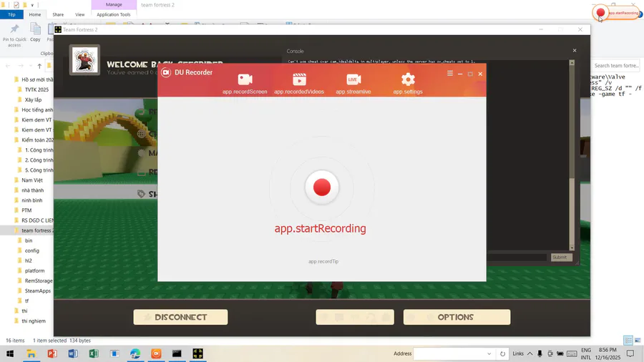This screenshot has width=644, height=362.
Task: Open the Quick Access Toolbar dropdown arrow
Action: [32, 5]
